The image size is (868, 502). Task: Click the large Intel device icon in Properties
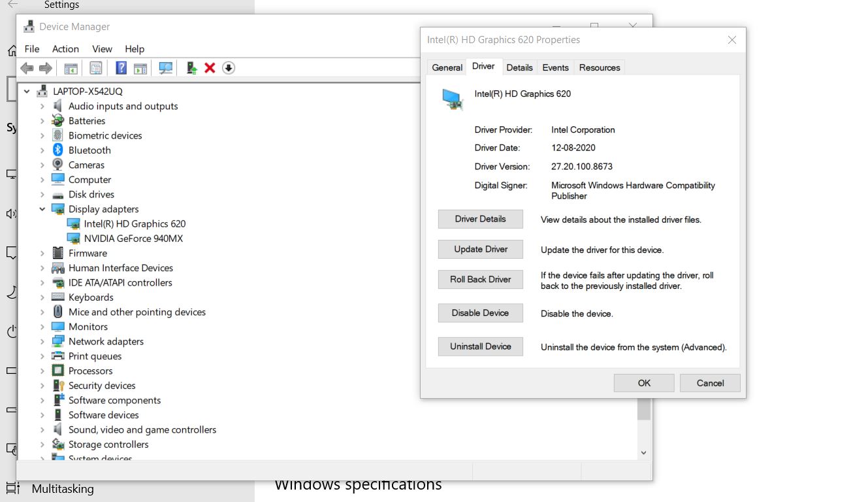(x=452, y=99)
